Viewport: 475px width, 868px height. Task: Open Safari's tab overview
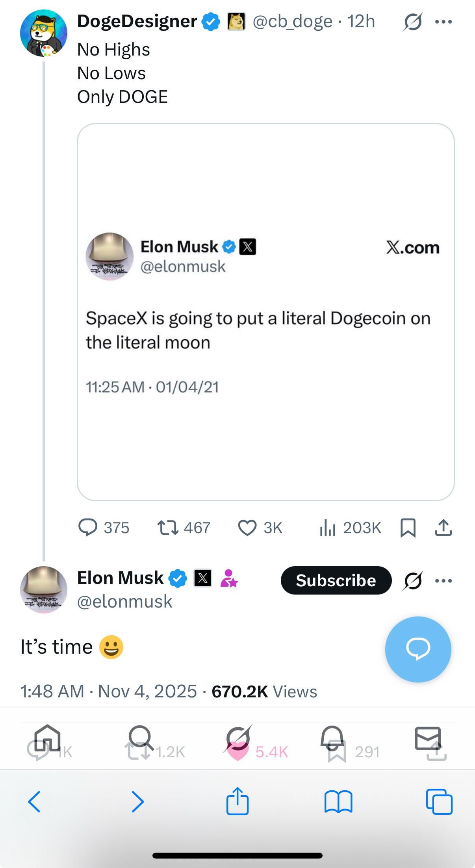(x=439, y=801)
